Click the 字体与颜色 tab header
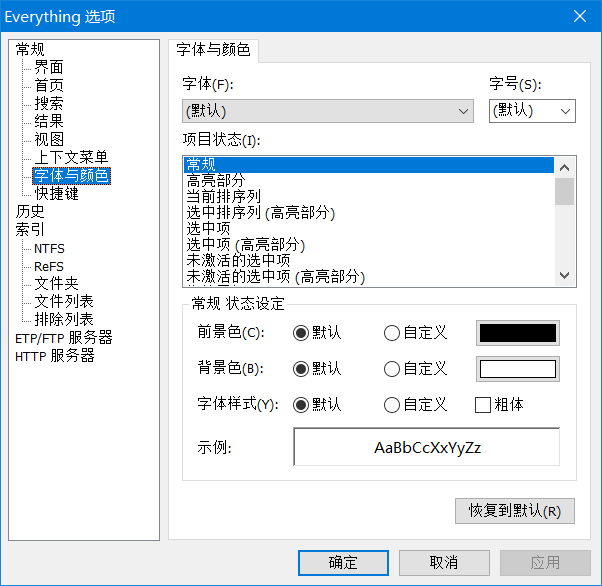 click(x=213, y=50)
